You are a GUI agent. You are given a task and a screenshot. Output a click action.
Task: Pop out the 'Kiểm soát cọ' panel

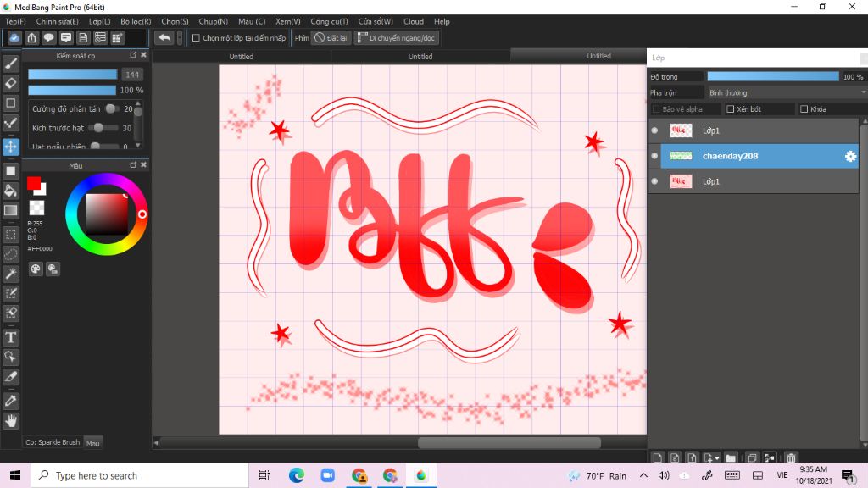coord(133,55)
